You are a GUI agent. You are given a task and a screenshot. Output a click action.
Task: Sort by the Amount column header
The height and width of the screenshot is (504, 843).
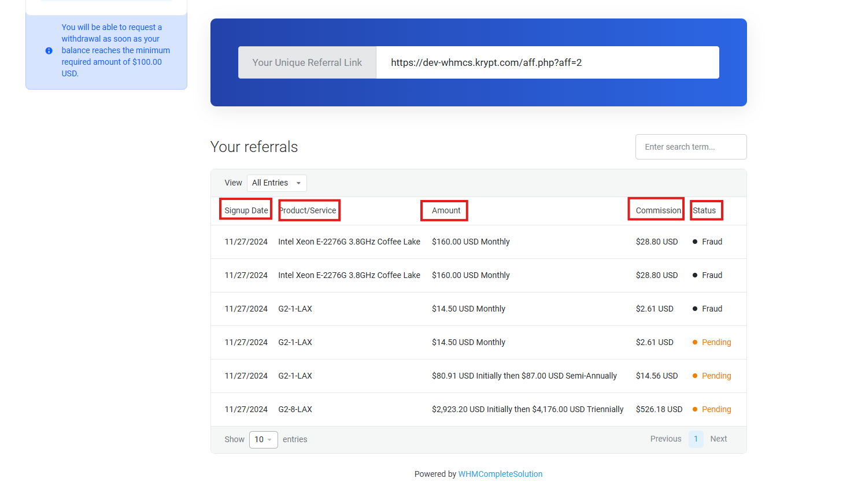point(446,210)
